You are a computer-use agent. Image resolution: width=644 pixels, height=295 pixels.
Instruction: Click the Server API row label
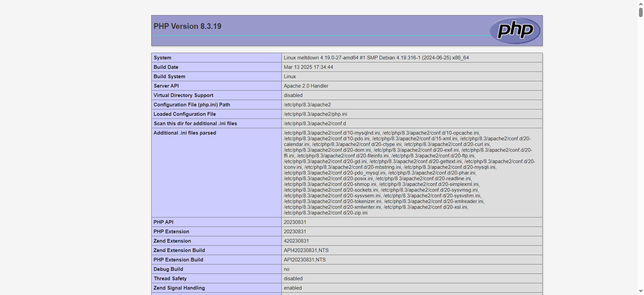pyautogui.click(x=166, y=86)
